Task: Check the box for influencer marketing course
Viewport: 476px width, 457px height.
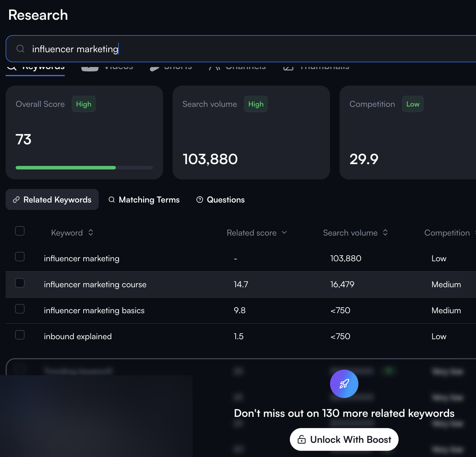Action: click(x=20, y=283)
